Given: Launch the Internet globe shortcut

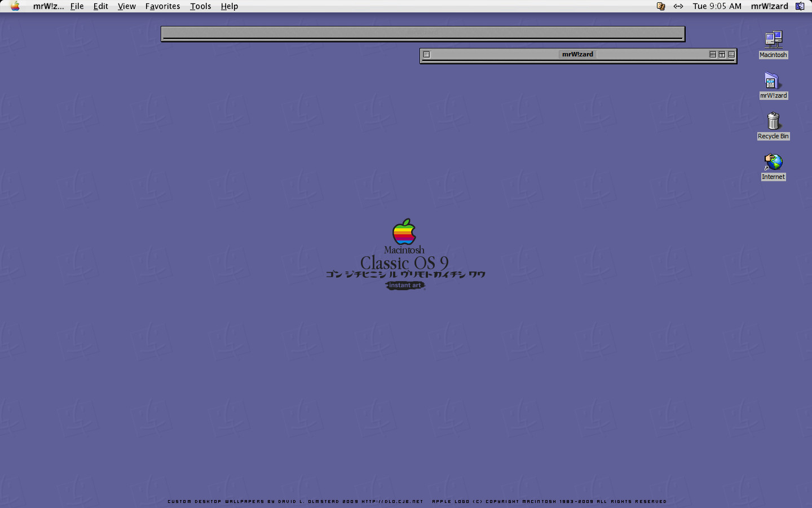Looking at the screenshot, I should pyautogui.click(x=773, y=163).
